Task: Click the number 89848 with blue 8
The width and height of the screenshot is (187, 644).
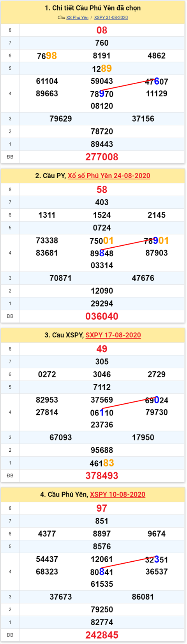Action: click(x=102, y=253)
